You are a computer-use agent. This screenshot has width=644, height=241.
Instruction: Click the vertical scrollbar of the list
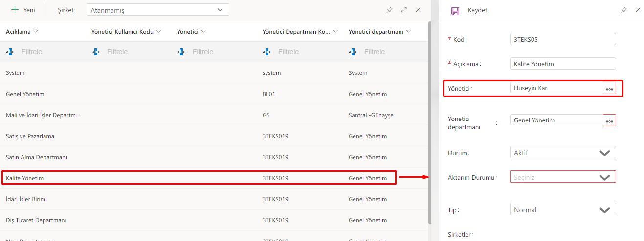pos(429,122)
